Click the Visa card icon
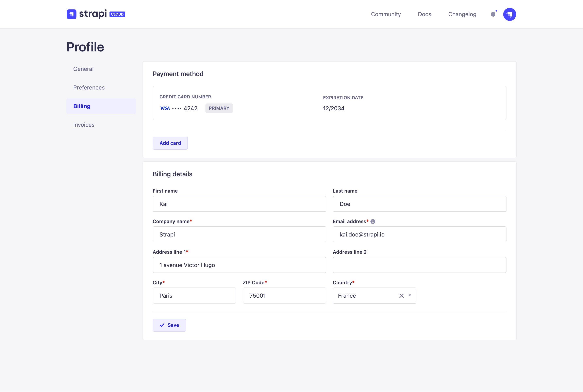583x392 pixels. pos(165,108)
